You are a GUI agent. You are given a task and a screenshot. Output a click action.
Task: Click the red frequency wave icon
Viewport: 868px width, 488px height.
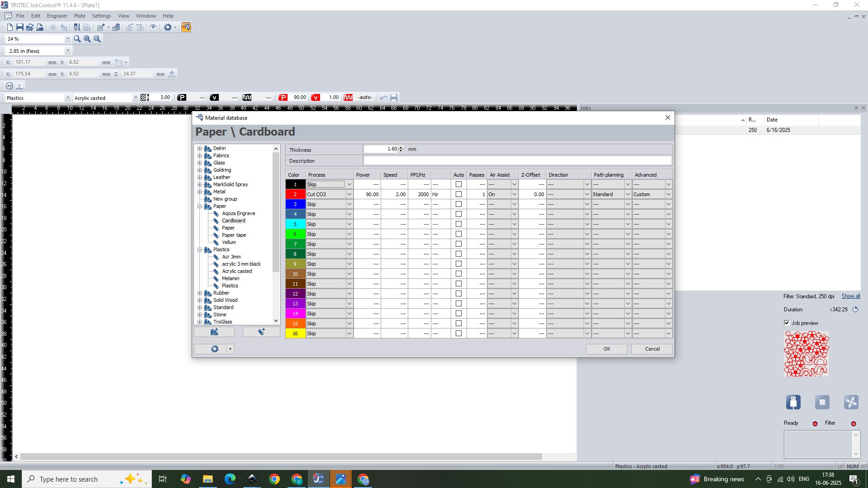click(349, 98)
